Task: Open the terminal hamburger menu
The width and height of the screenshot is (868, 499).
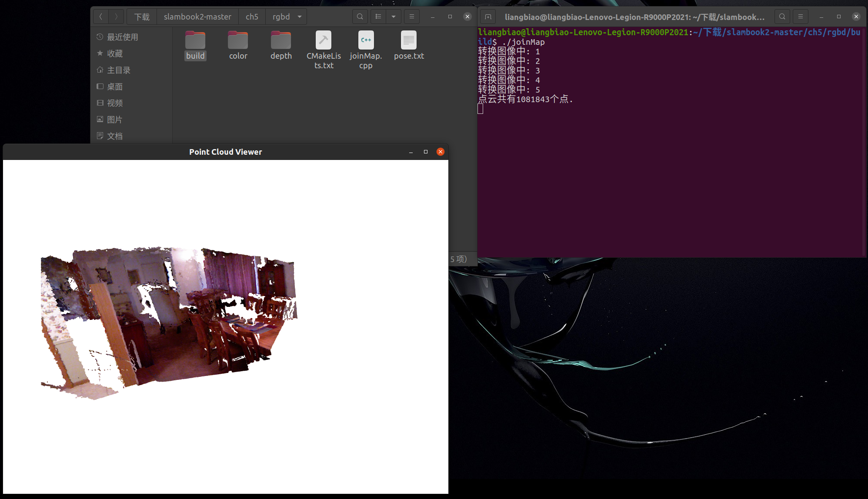Action: pyautogui.click(x=800, y=16)
